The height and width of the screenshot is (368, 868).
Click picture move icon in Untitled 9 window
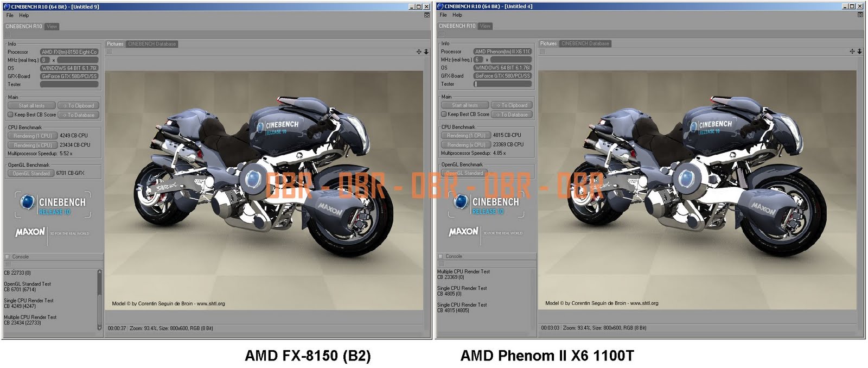click(x=419, y=52)
